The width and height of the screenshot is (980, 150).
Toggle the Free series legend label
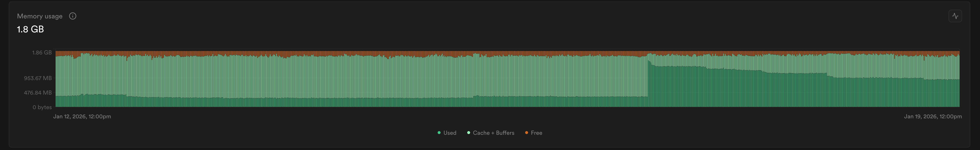coord(537,133)
